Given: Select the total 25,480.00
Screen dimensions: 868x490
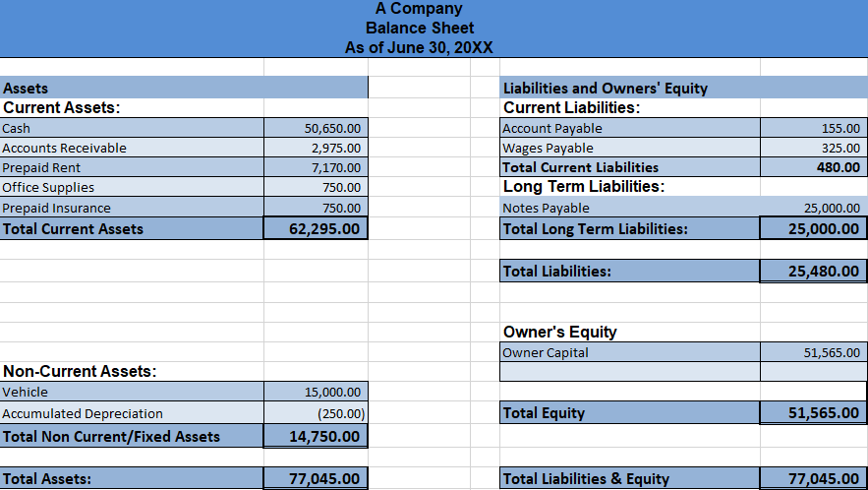Looking at the screenshot, I should point(813,271).
